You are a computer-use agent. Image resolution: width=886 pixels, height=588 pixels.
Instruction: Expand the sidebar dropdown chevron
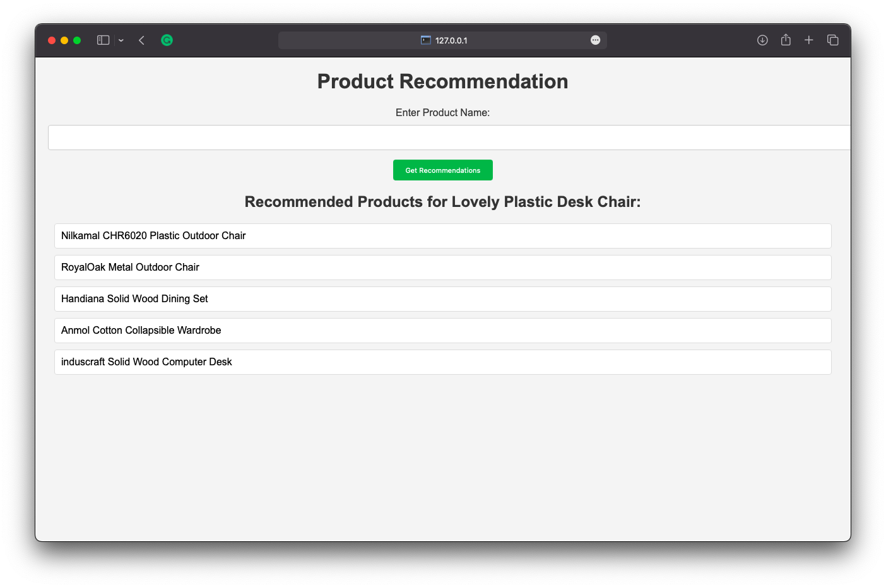click(121, 40)
